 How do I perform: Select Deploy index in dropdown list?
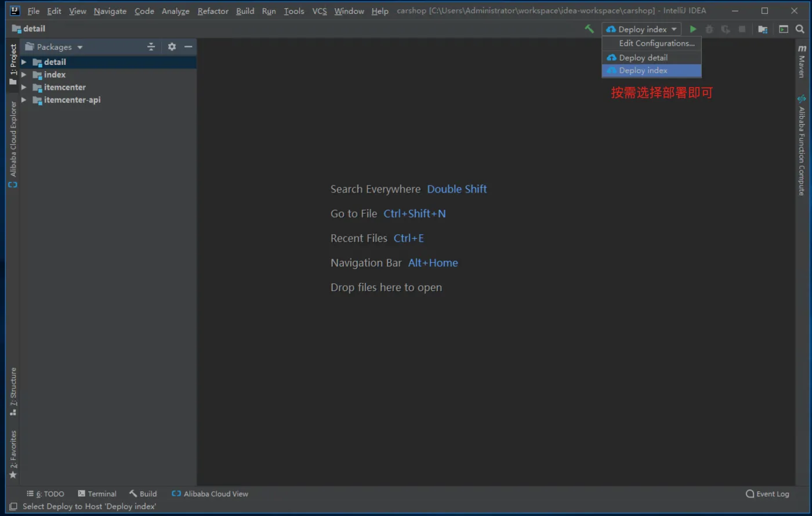[652, 70]
